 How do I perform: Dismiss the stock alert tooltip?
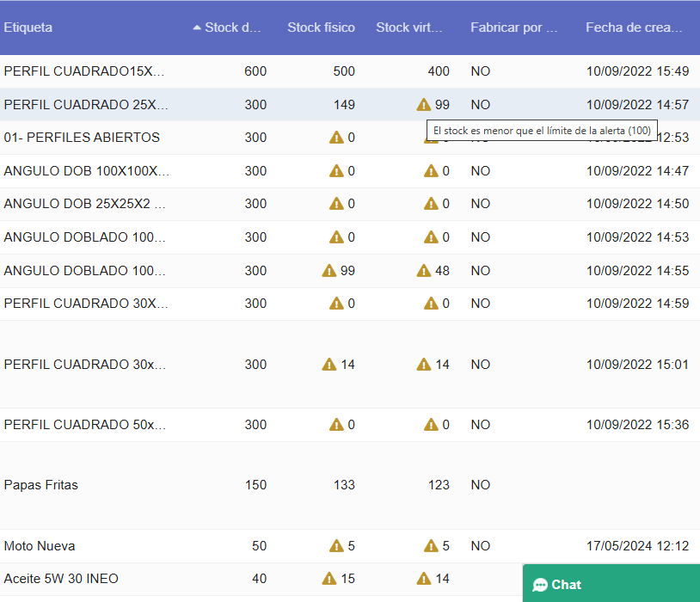[541, 127]
